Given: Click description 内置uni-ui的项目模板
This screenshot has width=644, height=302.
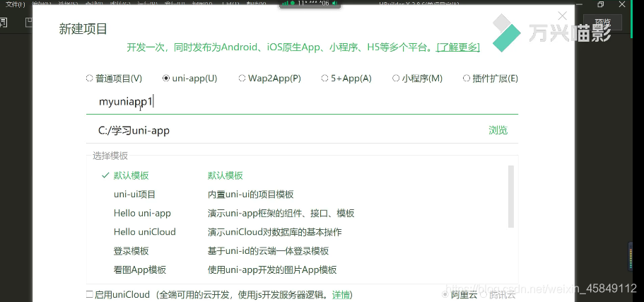Looking at the screenshot, I should click(250, 194).
